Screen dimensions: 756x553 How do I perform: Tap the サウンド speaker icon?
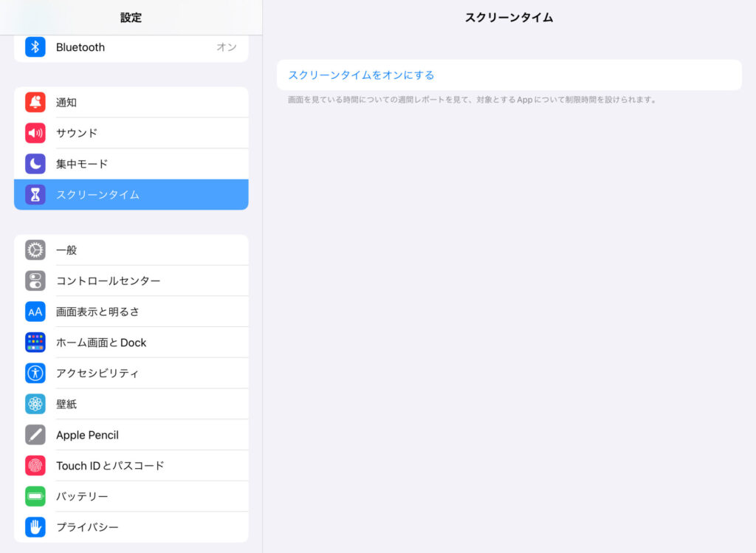coord(35,133)
